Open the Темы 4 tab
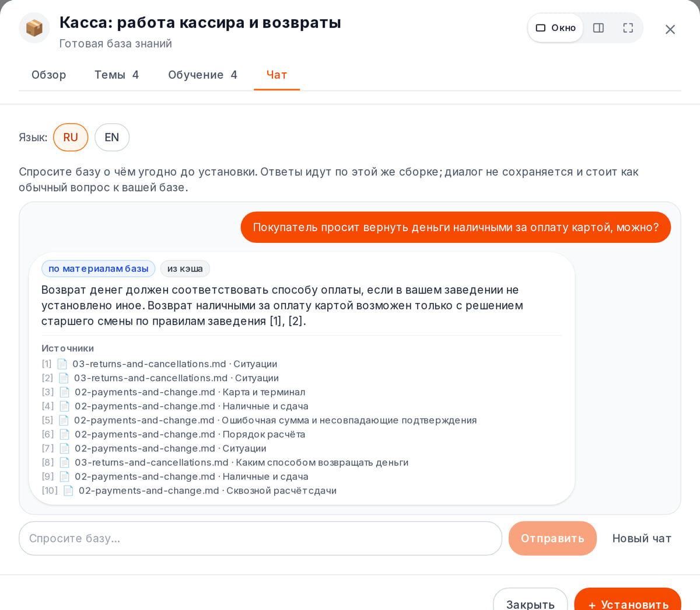 click(117, 75)
